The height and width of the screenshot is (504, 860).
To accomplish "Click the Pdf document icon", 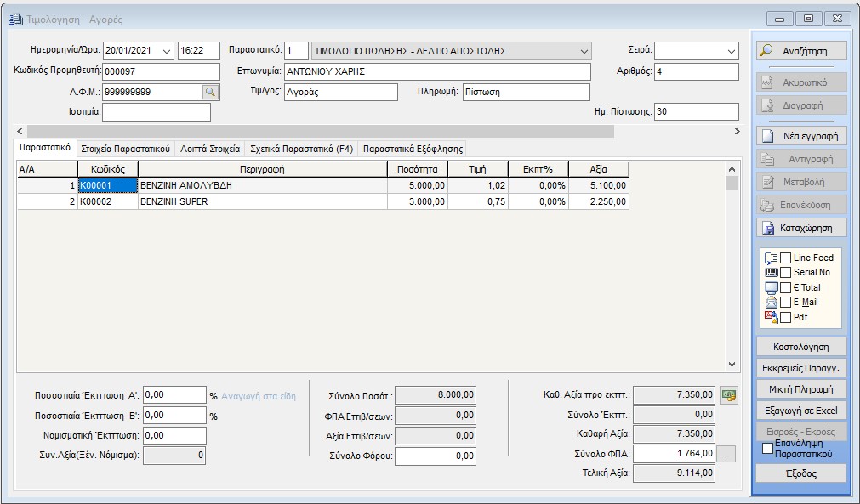I will [x=772, y=317].
